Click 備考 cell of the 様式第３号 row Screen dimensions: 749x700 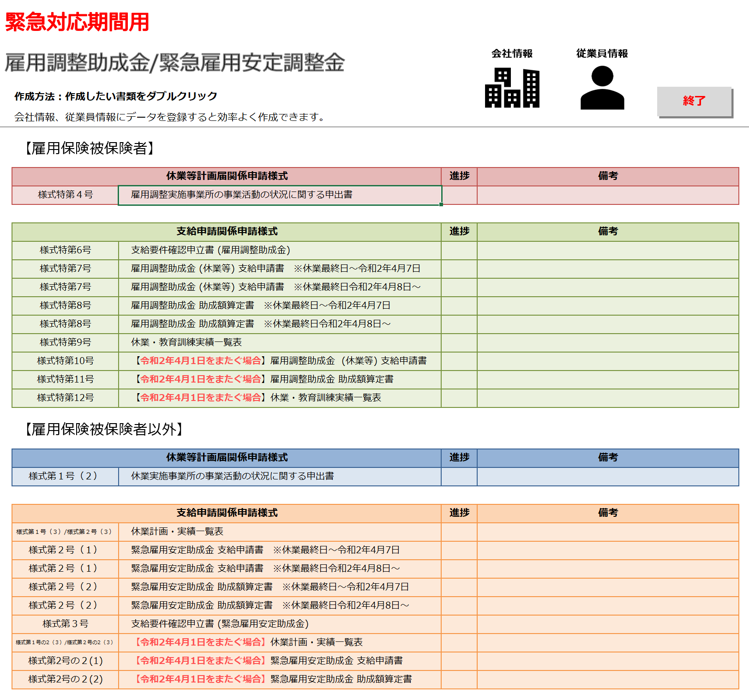click(608, 624)
